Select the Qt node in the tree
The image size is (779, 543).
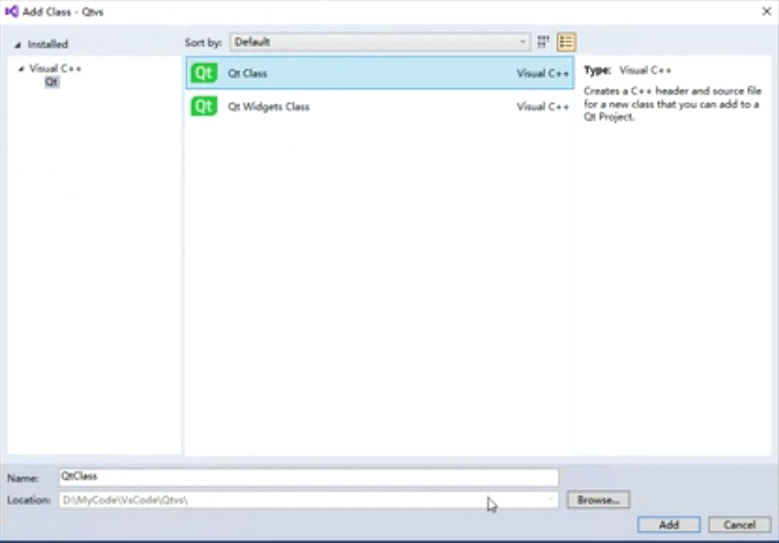click(52, 82)
